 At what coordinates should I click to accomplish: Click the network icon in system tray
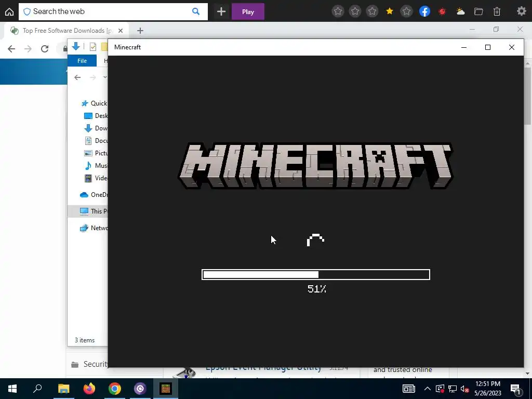tap(453, 389)
